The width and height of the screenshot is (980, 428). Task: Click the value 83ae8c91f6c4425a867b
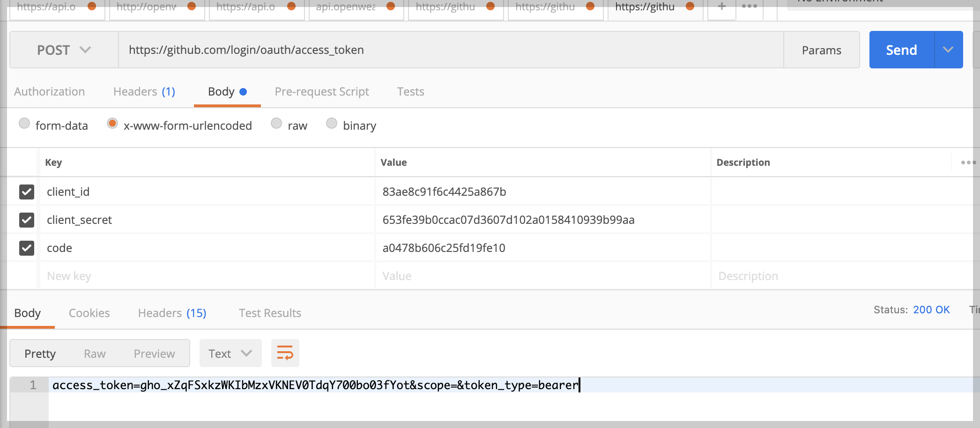(x=444, y=192)
